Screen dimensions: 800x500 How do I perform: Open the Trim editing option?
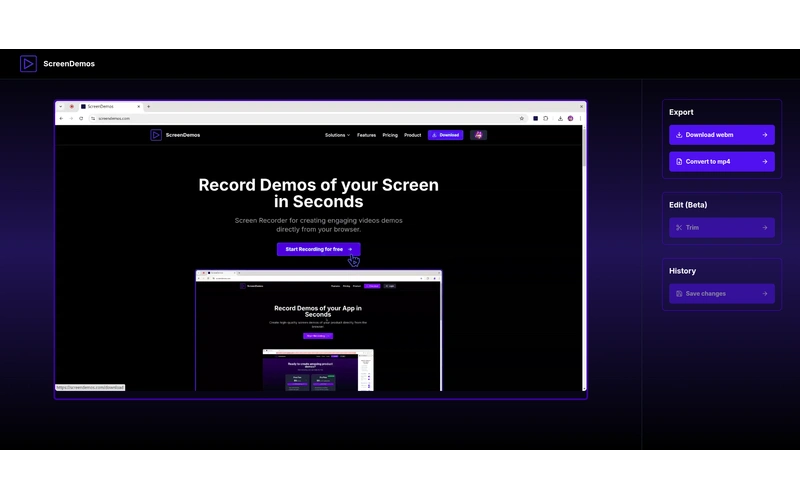[x=721, y=228]
